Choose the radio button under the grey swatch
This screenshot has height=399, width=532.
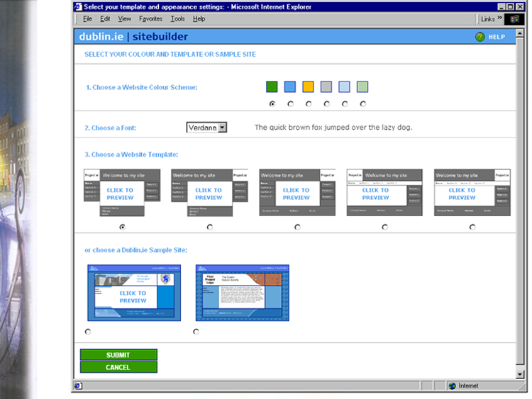pos(326,103)
